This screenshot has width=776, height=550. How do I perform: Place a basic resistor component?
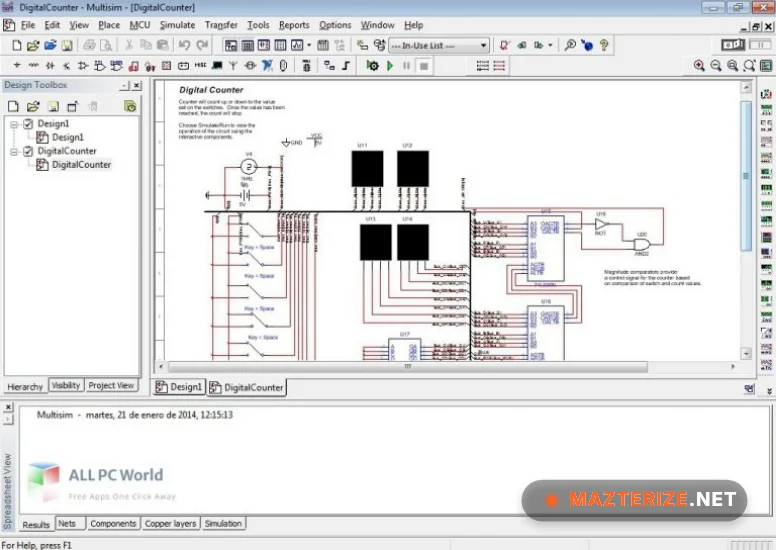pyautogui.click(x=34, y=65)
